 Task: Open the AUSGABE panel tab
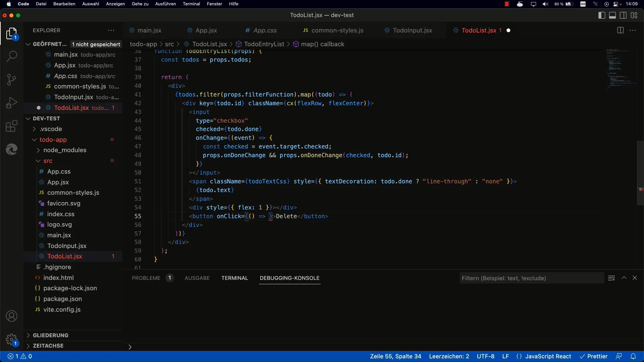pyautogui.click(x=197, y=278)
